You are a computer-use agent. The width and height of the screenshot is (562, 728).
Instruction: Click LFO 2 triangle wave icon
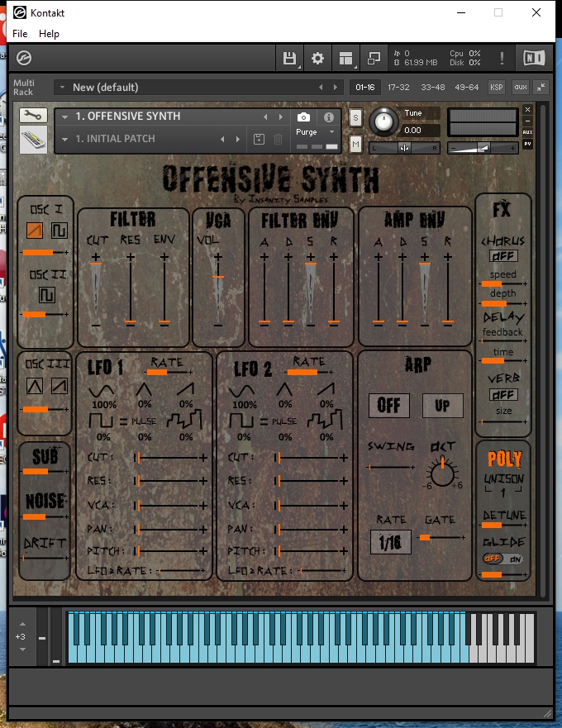[x=284, y=389]
